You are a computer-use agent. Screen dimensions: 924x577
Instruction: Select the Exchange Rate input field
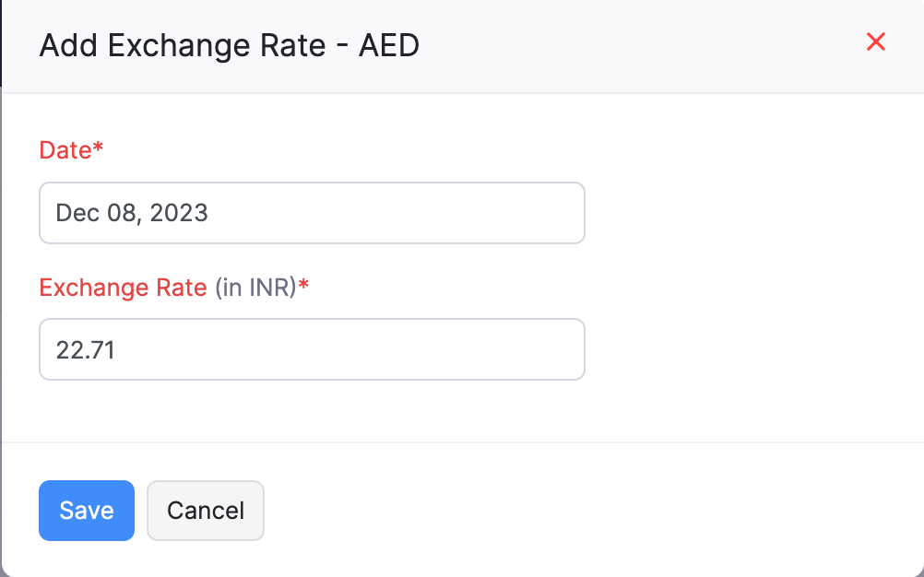312,349
